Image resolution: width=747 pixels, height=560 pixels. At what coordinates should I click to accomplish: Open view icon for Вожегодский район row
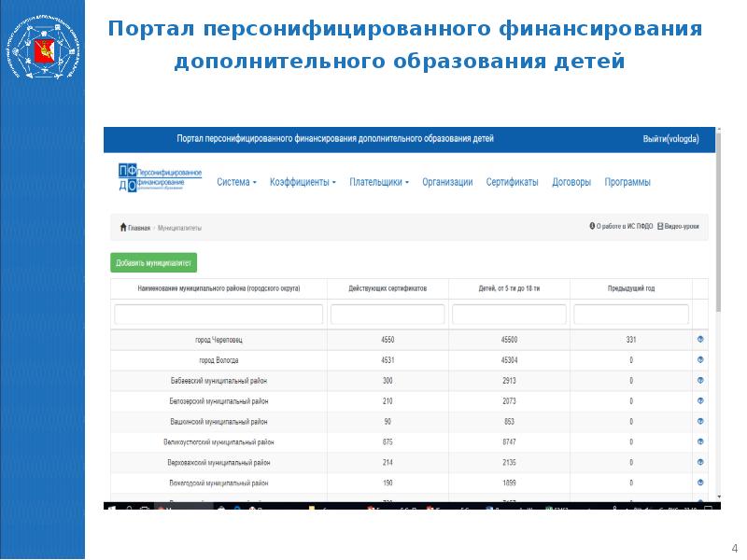coord(700,483)
